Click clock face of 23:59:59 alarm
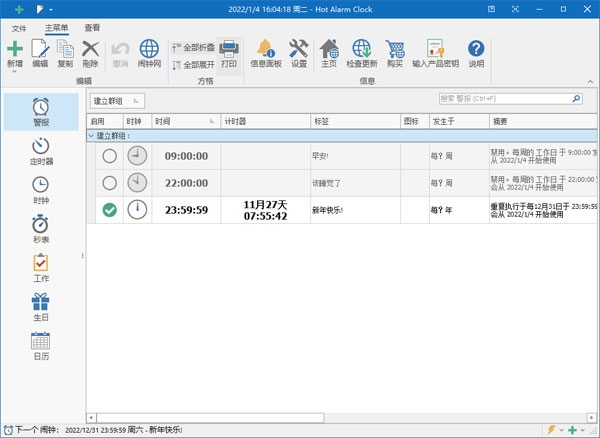Viewport: 600px width, 438px height. click(x=137, y=210)
